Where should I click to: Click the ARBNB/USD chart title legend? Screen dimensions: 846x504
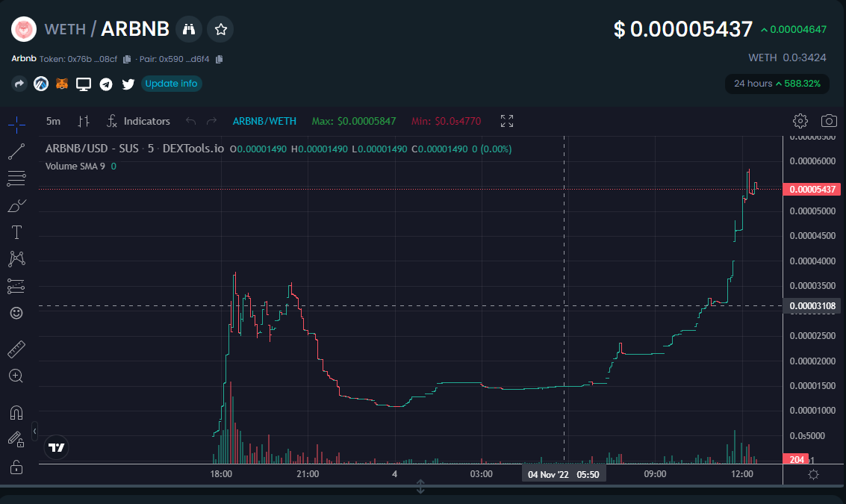134,149
